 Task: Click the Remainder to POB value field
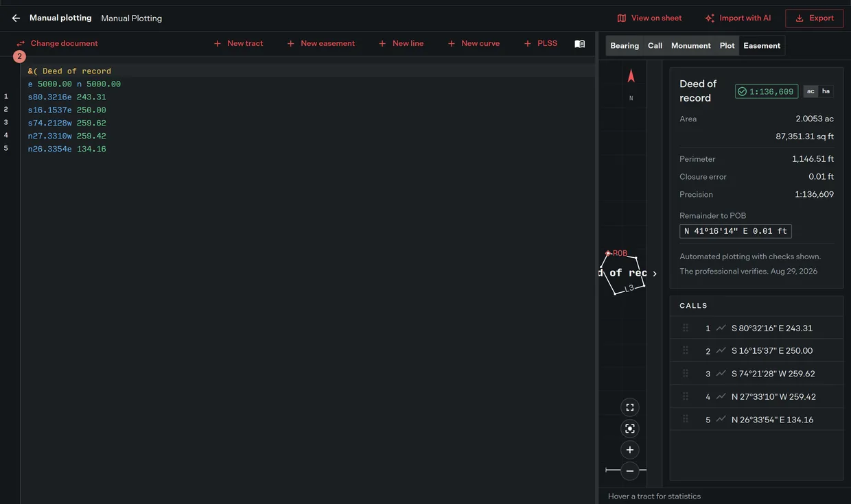point(736,231)
